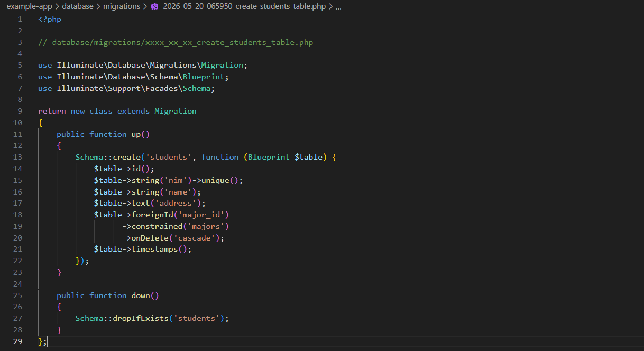
Task: Click the 'majors' string argument
Action: [206, 226]
